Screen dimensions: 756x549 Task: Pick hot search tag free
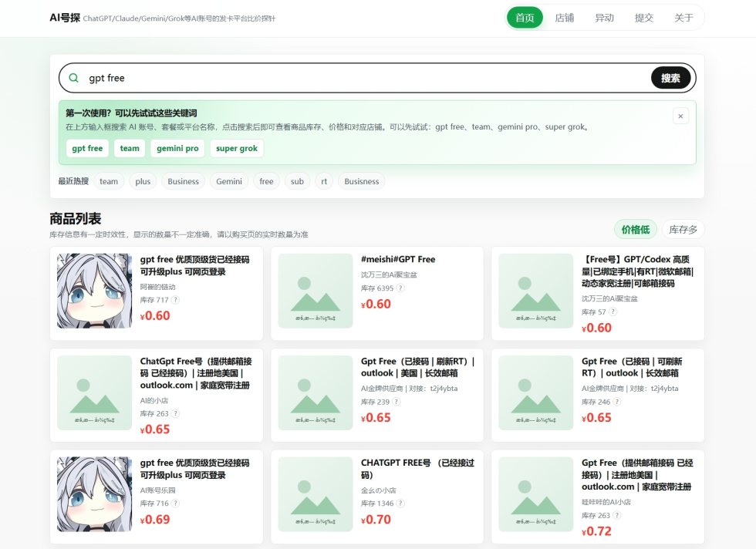[266, 181]
